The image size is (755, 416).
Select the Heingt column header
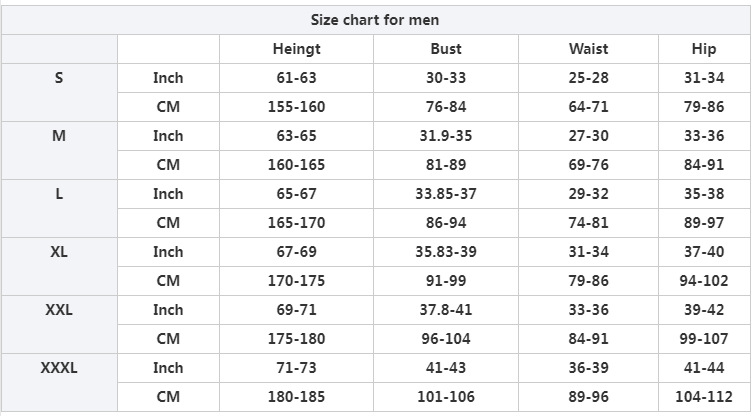tap(296, 49)
